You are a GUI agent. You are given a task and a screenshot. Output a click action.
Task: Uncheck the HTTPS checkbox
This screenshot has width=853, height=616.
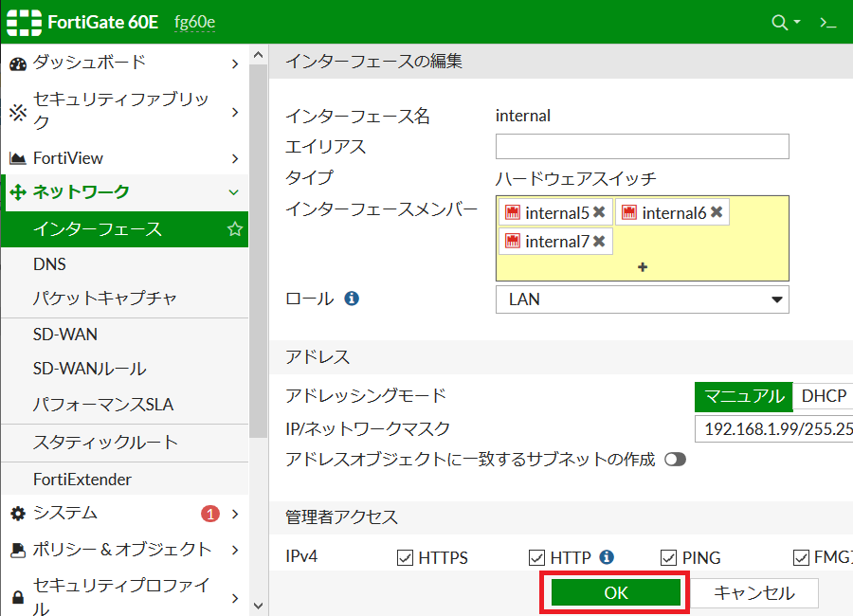[403, 557]
